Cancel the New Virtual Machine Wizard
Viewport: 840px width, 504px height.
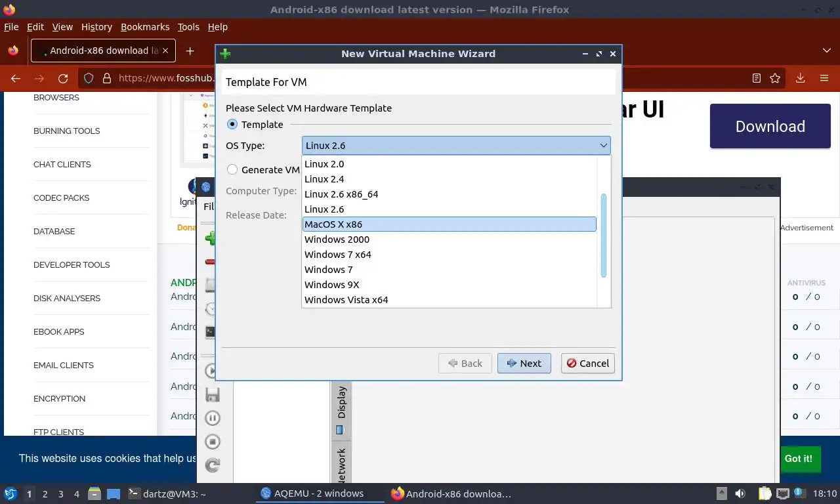pyautogui.click(x=588, y=364)
